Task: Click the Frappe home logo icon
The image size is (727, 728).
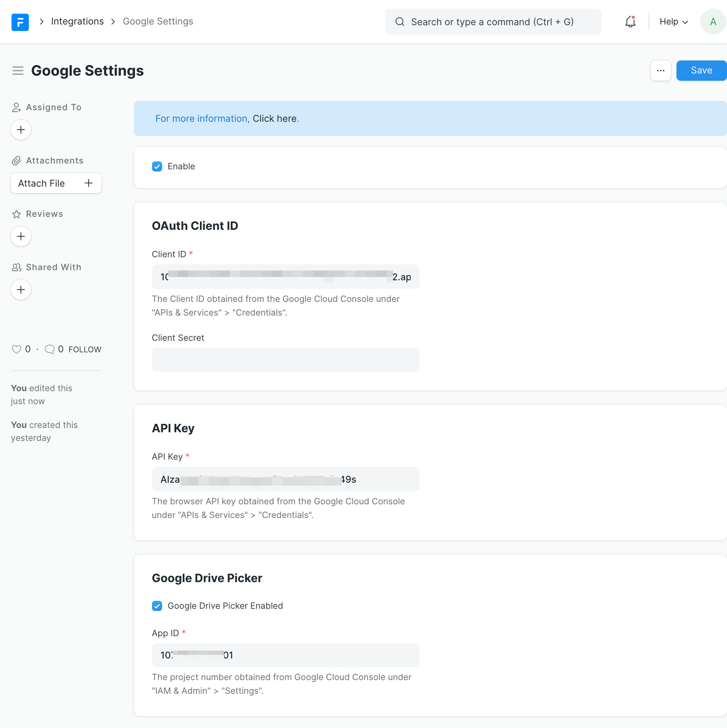Action: (x=20, y=22)
